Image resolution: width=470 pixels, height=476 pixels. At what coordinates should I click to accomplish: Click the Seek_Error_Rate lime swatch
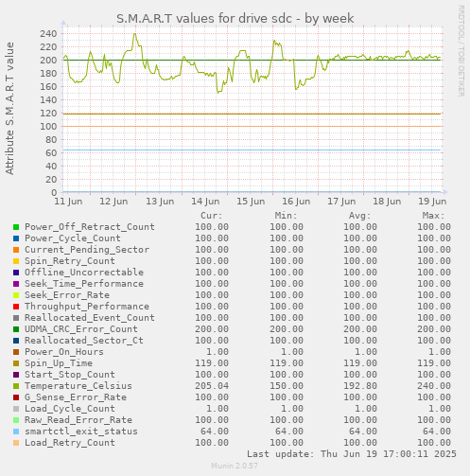(16, 295)
